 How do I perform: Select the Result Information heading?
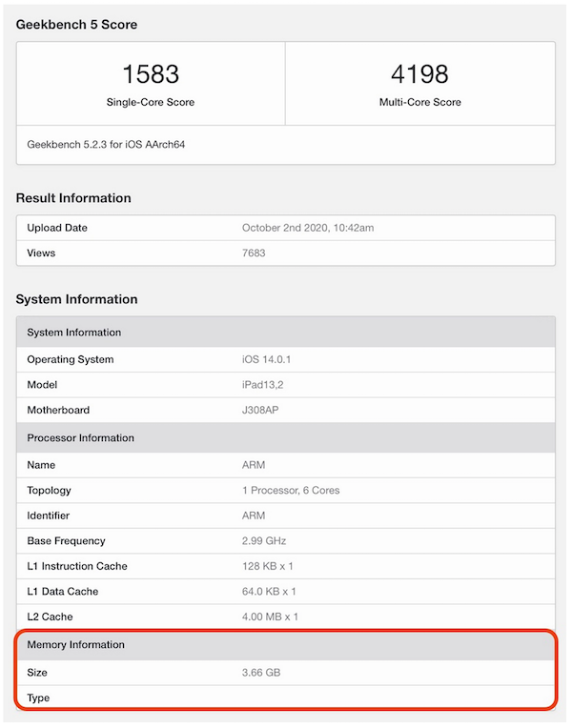click(x=73, y=198)
